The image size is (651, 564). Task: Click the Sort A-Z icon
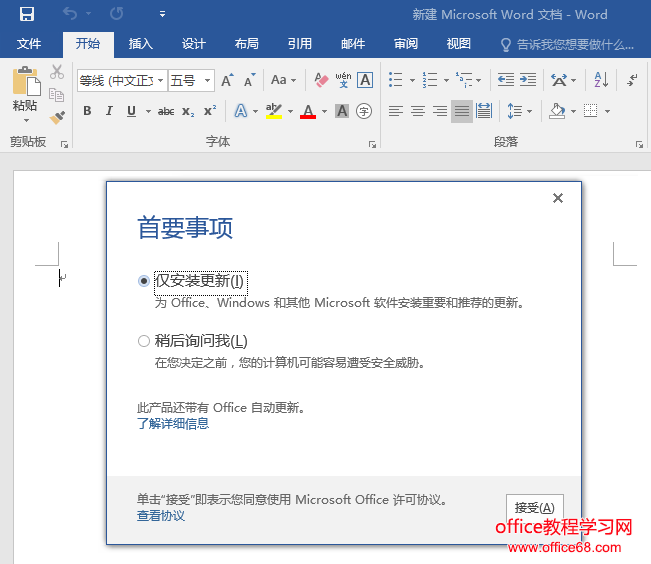click(601, 80)
